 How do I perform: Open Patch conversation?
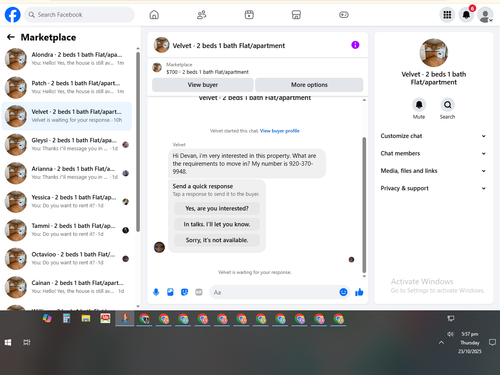pyautogui.click(x=67, y=87)
